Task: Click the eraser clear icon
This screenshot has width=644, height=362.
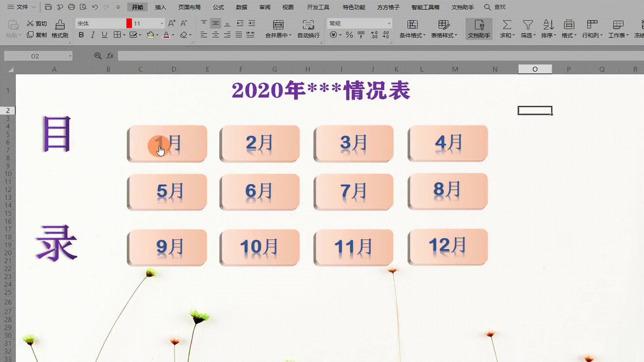Action: point(183,35)
